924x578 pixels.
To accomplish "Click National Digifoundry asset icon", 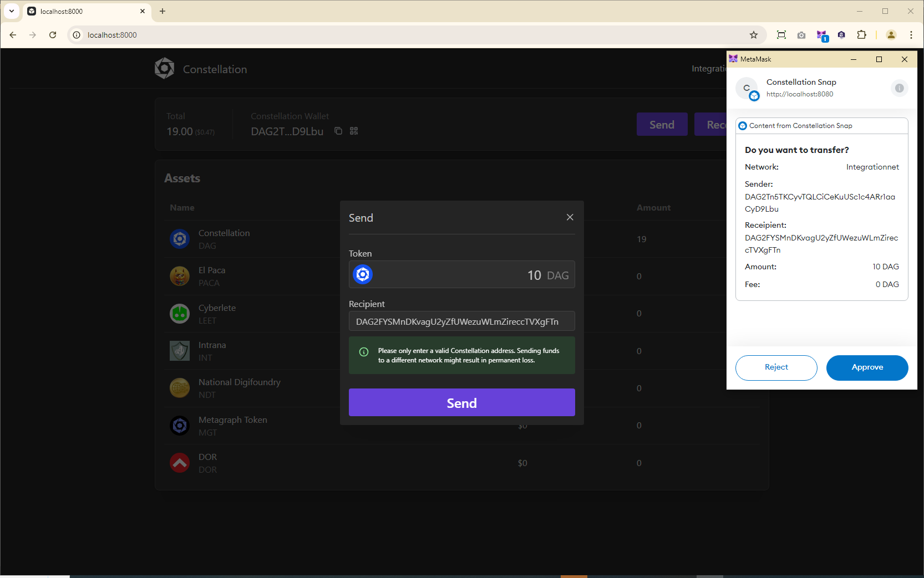I will [x=180, y=388].
